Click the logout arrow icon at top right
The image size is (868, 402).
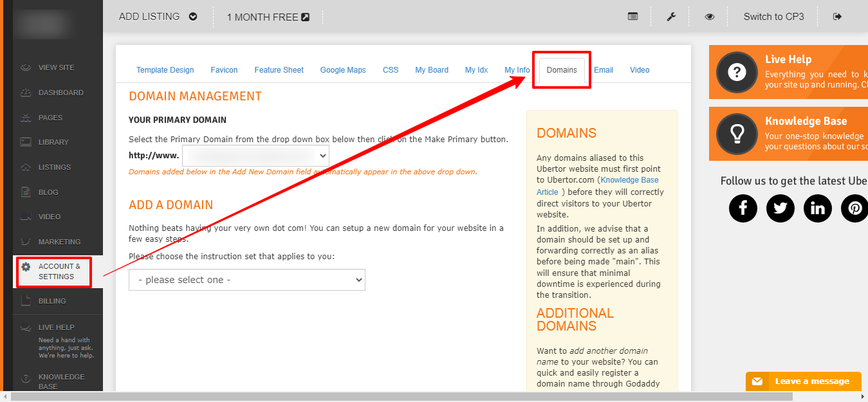[x=837, y=17]
